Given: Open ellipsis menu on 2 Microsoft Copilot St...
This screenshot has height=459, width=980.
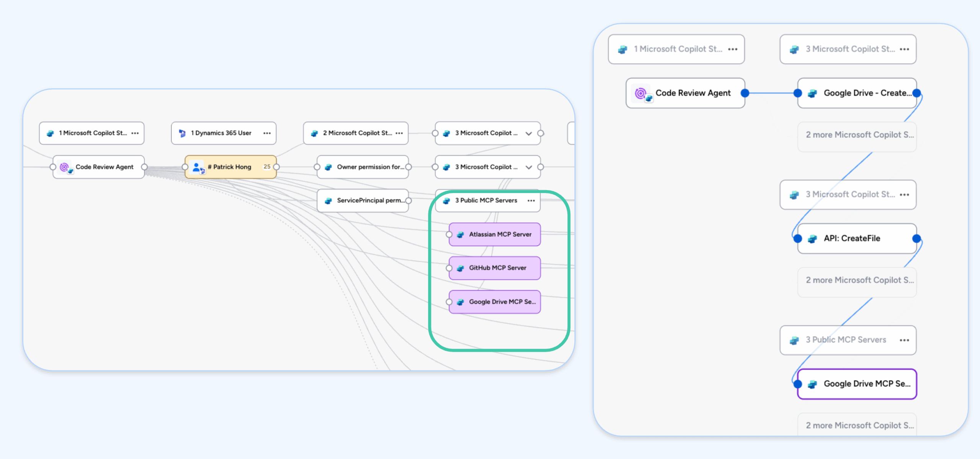Looking at the screenshot, I should [x=399, y=133].
